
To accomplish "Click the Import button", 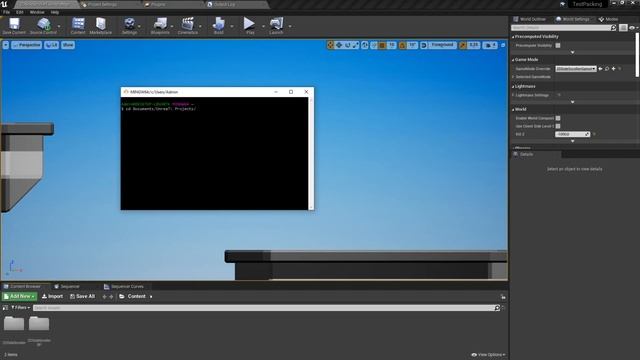I will [52, 296].
